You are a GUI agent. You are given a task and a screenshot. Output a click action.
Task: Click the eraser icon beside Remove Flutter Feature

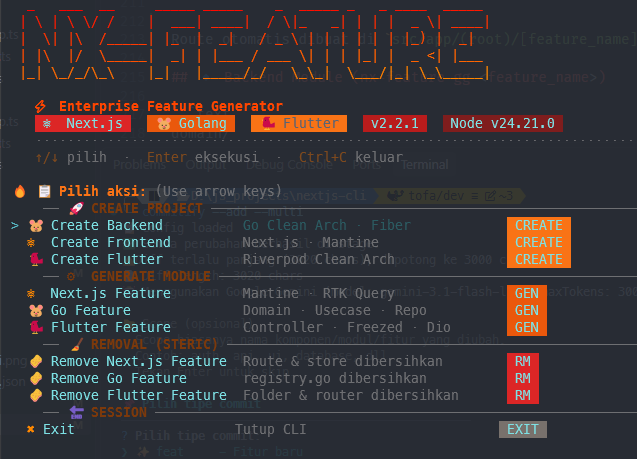point(36,395)
